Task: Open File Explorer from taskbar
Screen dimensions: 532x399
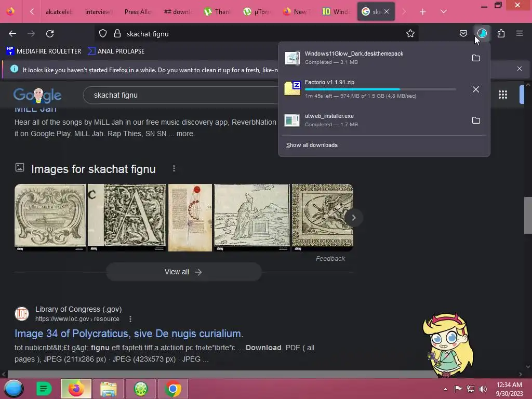Action: pyautogui.click(x=109, y=389)
